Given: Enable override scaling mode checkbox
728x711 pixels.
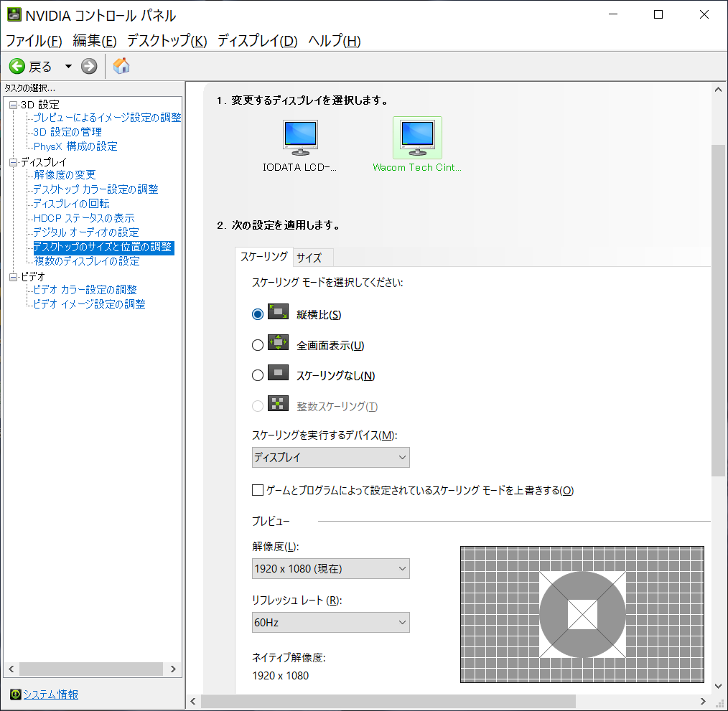Looking at the screenshot, I should pos(258,490).
